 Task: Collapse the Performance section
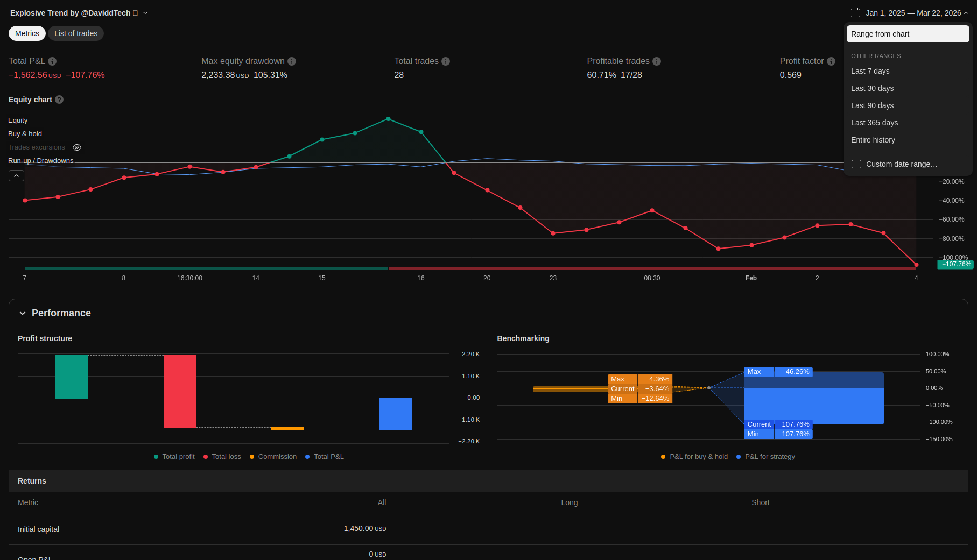pos(23,313)
